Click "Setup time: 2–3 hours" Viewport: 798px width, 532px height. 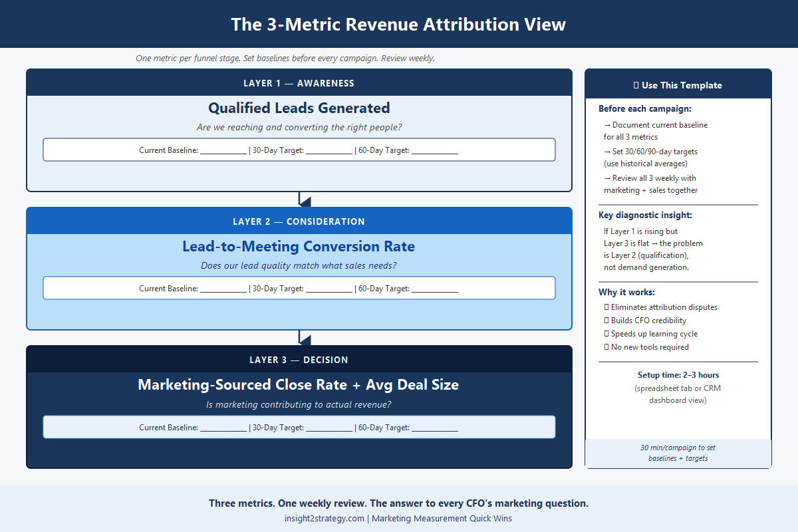click(x=678, y=374)
